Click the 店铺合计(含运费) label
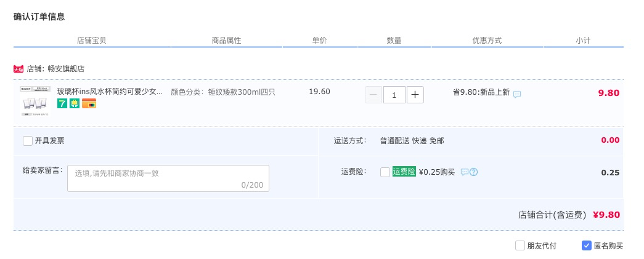Image resolution: width=644 pixels, height=259 pixels. [552, 215]
